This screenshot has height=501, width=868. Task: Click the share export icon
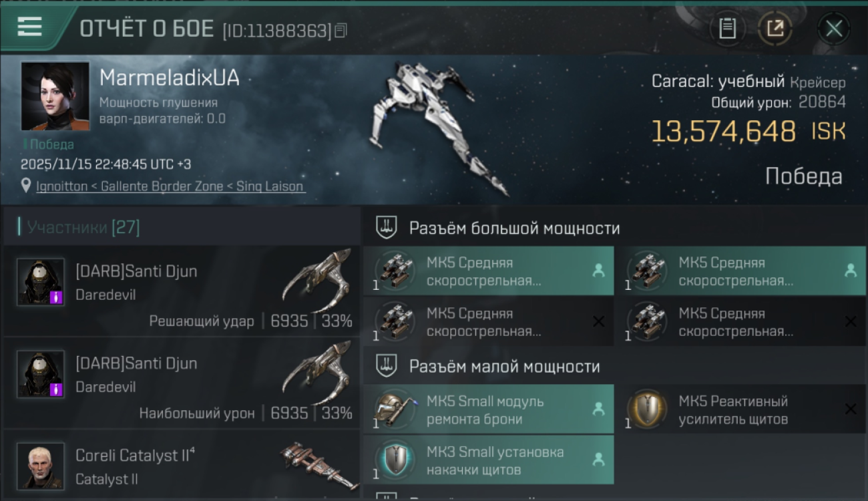pyautogui.click(x=775, y=29)
